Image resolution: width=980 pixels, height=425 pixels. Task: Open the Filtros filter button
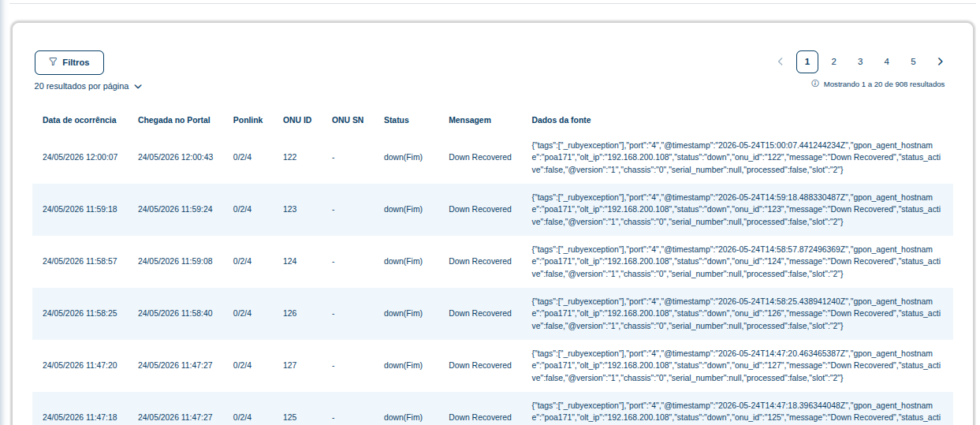69,62
